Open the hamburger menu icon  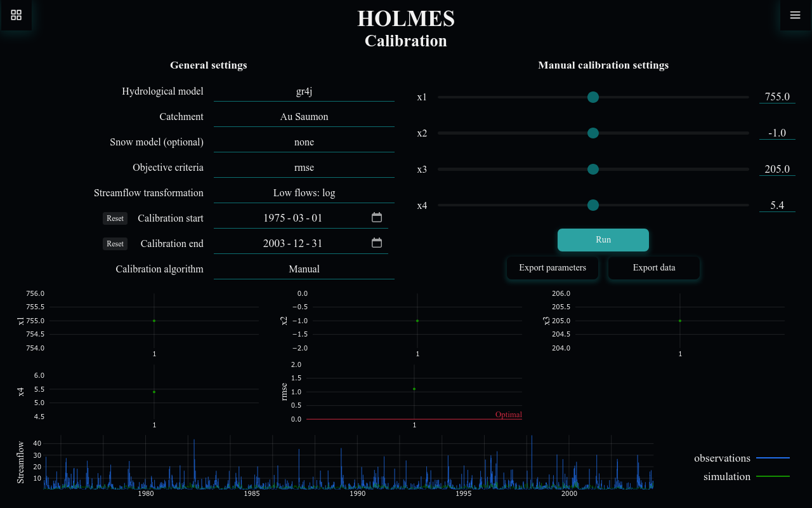point(795,15)
